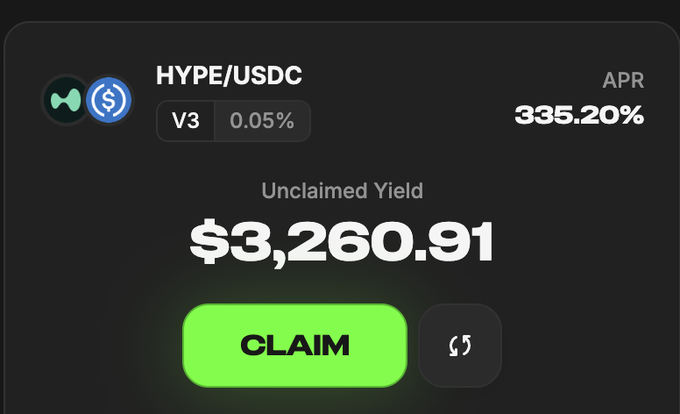This screenshot has height=414, width=680.
Task: Click the dark page background above the card
Action: tap(340, 10)
